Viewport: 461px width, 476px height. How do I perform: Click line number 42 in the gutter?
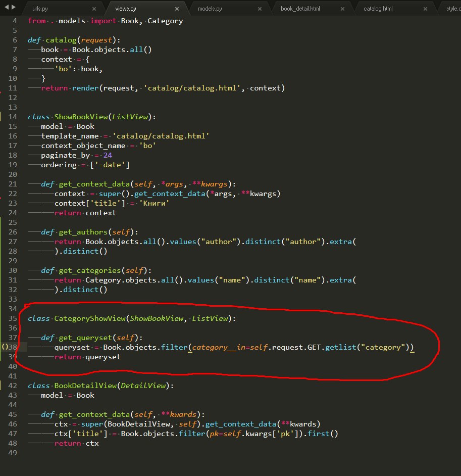[x=13, y=386]
